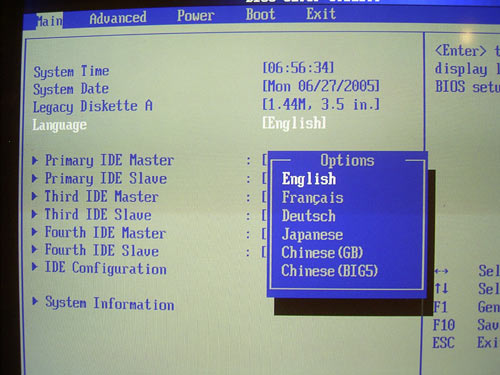The width and height of the screenshot is (500, 375).
Task: Select English in the Options list
Action: (309, 179)
